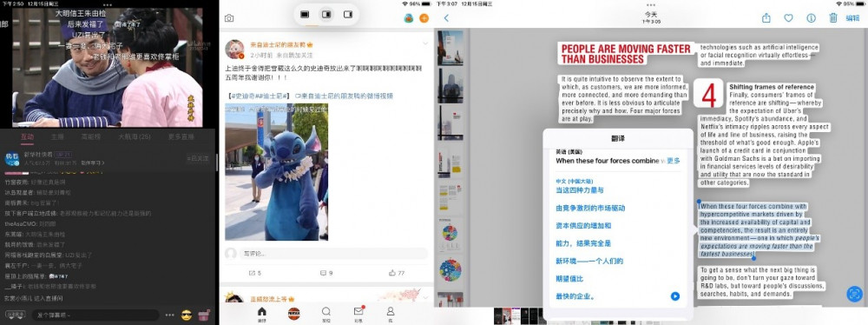
Task: Choose Split View multitasking layout
Action: (x=326, y=15)
